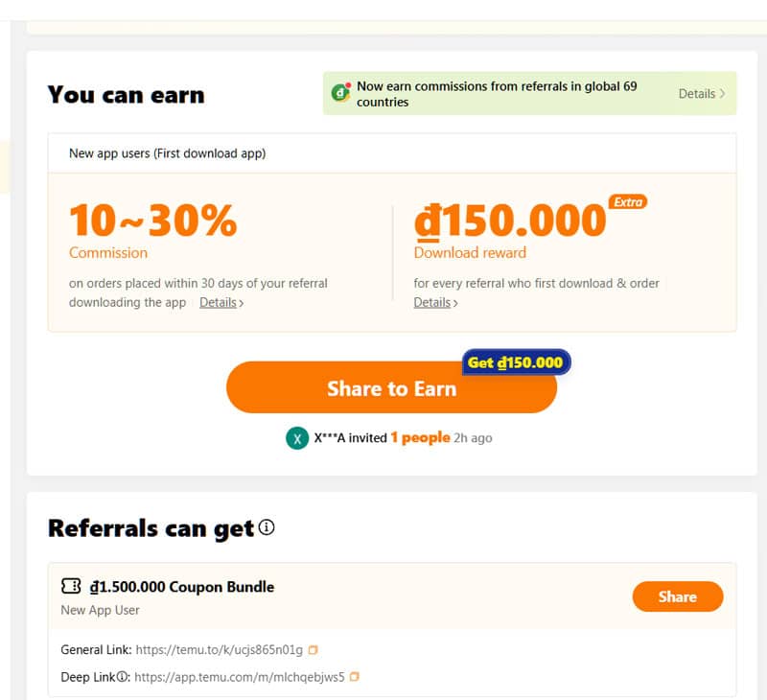Click the Get đ150.000 tag above Share button
The image size is (767, 700).
point(515,362)
